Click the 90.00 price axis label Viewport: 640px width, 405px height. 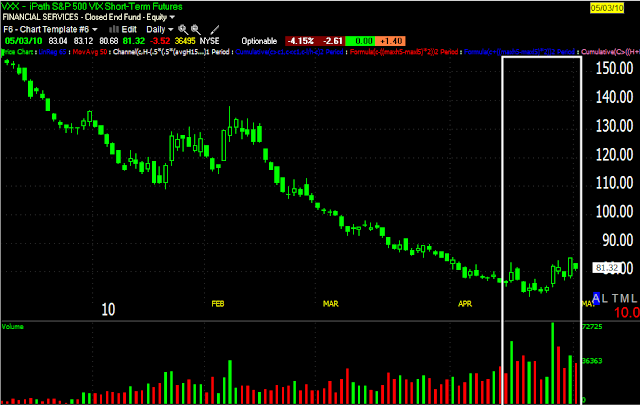click(x=618, y=240)
